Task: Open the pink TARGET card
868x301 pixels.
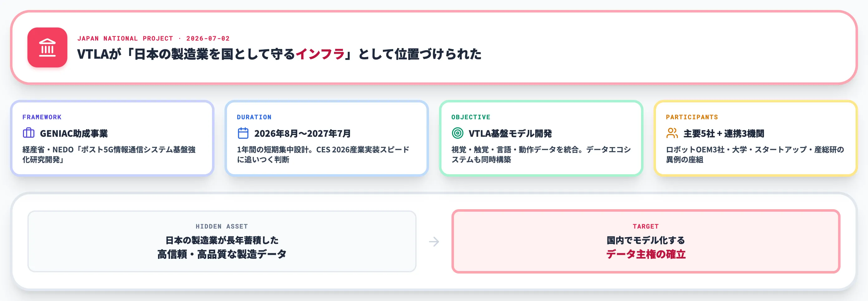Action: (646, 241)
